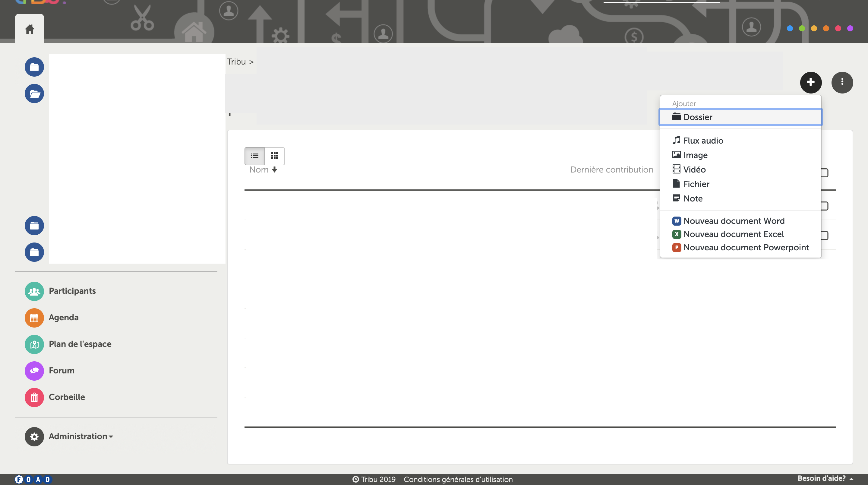Open the blue open-folder sidebar icon
868x485 pixels.
click(34, 94)
